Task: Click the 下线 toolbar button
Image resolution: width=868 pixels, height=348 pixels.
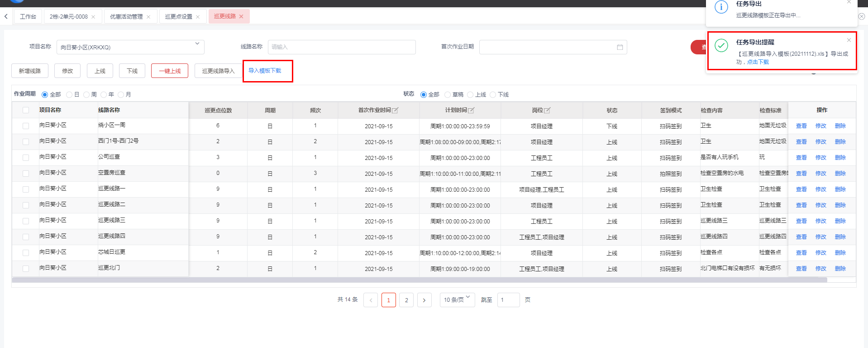Action: pos(132,71)
